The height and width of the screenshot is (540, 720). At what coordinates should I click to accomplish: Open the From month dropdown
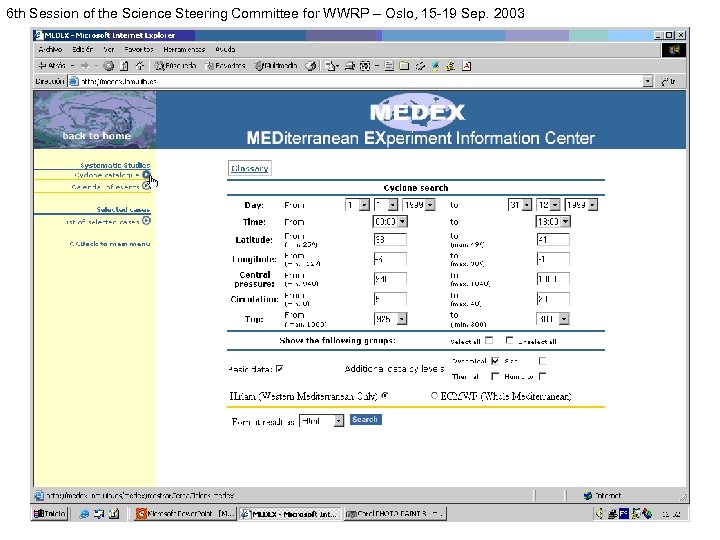386,205
